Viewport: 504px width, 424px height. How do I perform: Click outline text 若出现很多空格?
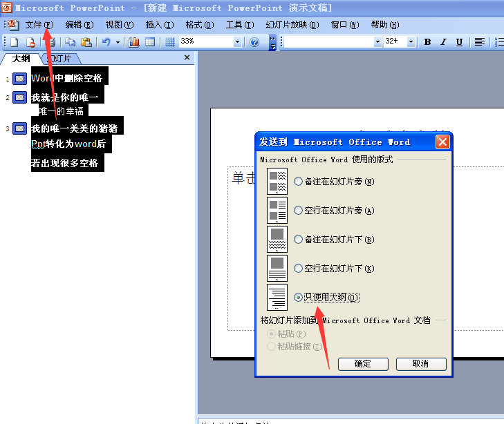pyautogui.click(x=64, y=163)
